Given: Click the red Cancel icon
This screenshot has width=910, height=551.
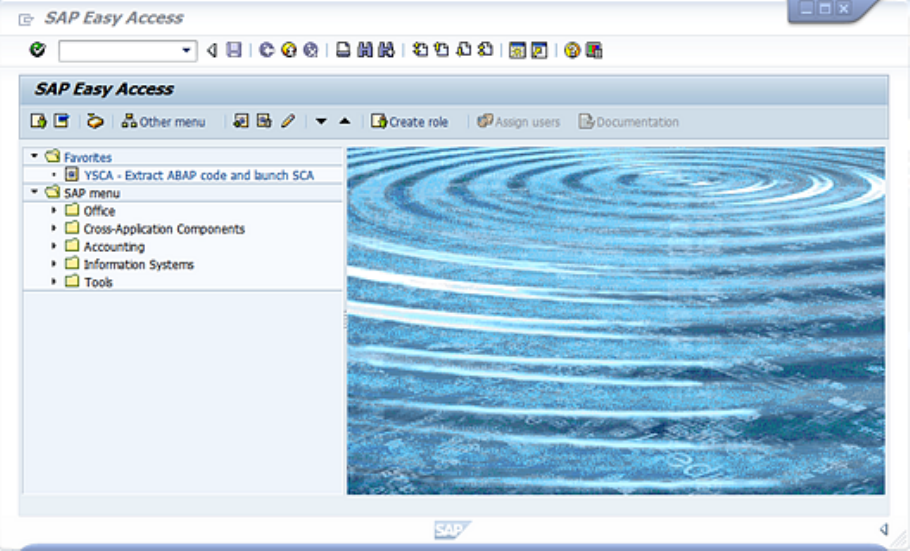Looking at the screenshot, I should [311, 50].
